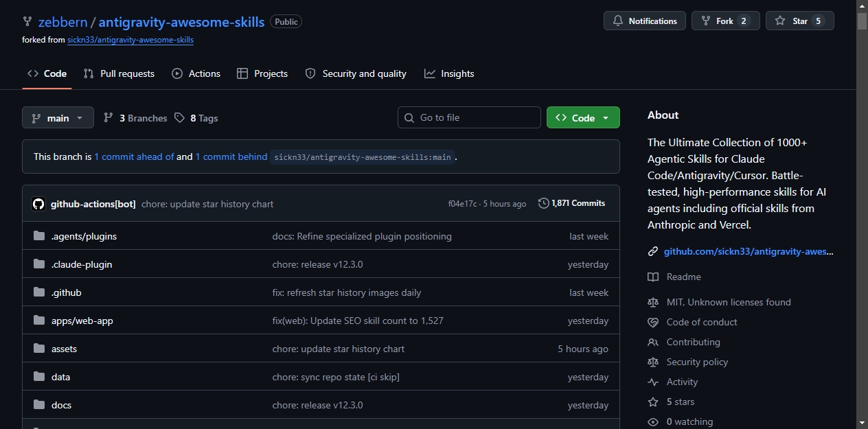Click the page scrollbar down arrow
This screenshot has width=868, height=429.
click(862, 423)
